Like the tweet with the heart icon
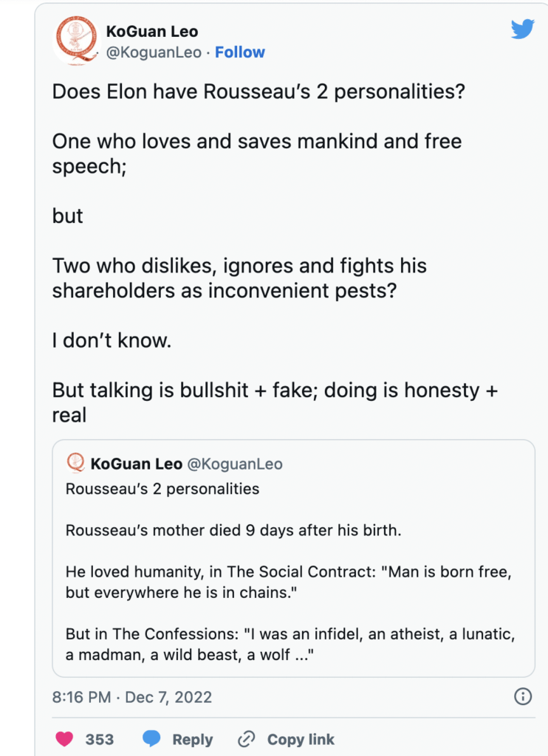 coord(66,739)
